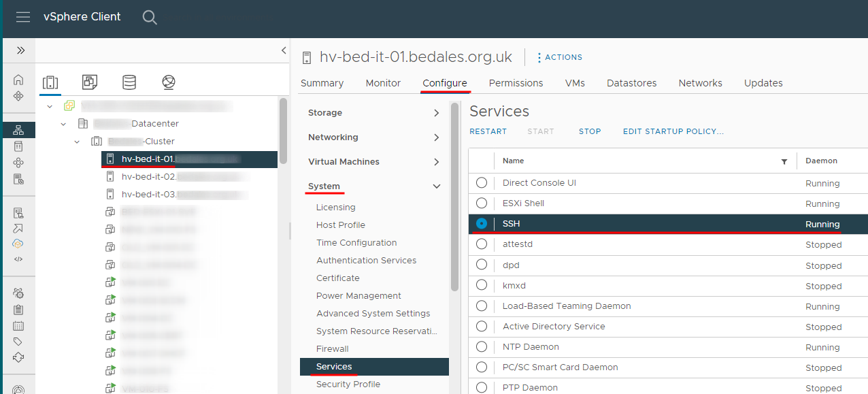Select the kmxd service radio button
This screenshot has width=868, height=394.
click(x=482, y=285)
